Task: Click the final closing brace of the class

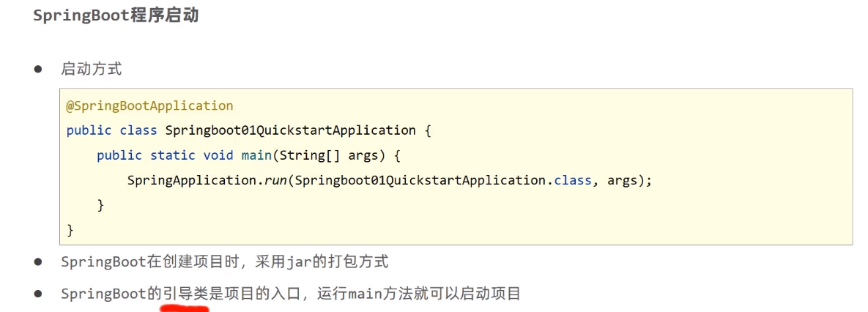Action: 70,229
